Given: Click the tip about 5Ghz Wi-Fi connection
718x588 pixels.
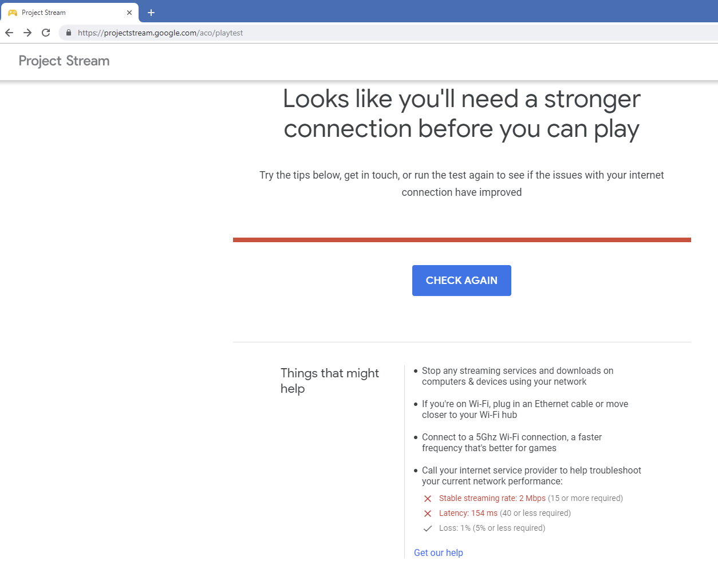Looking at the screenshot, I should [x=512, y=443].
